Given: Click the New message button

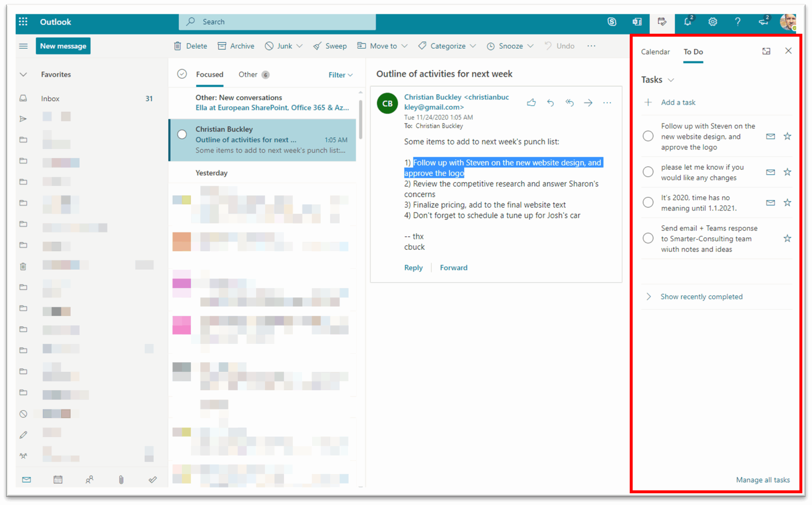Looking at the screenshot, I should 63,46.
